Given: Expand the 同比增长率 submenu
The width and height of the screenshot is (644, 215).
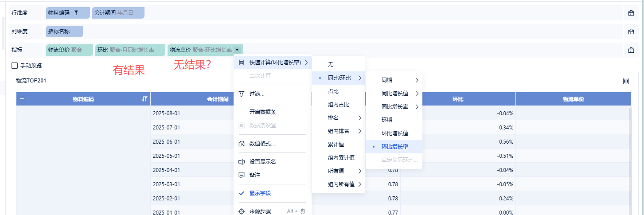Looking at the screenshot, I should (x=401, y=107).
